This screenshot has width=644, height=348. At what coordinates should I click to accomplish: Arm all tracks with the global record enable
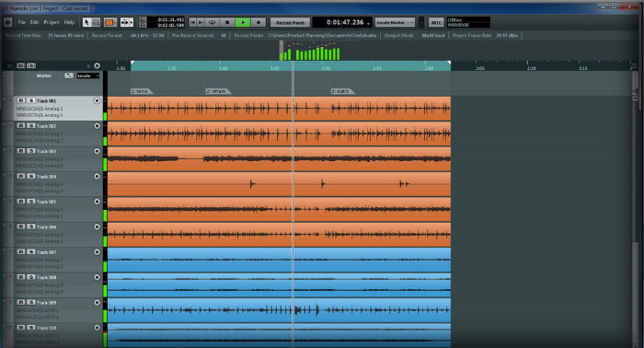pos(97,65)
